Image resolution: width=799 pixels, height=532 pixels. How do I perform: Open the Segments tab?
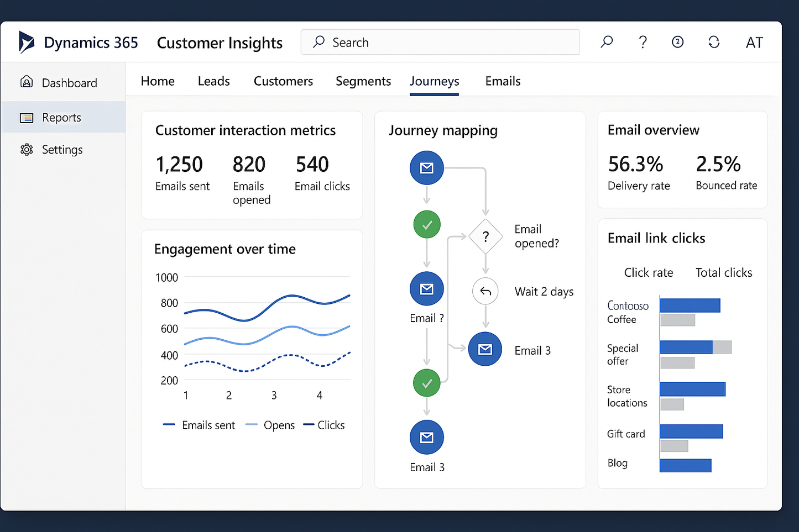[x=363, y=81]
